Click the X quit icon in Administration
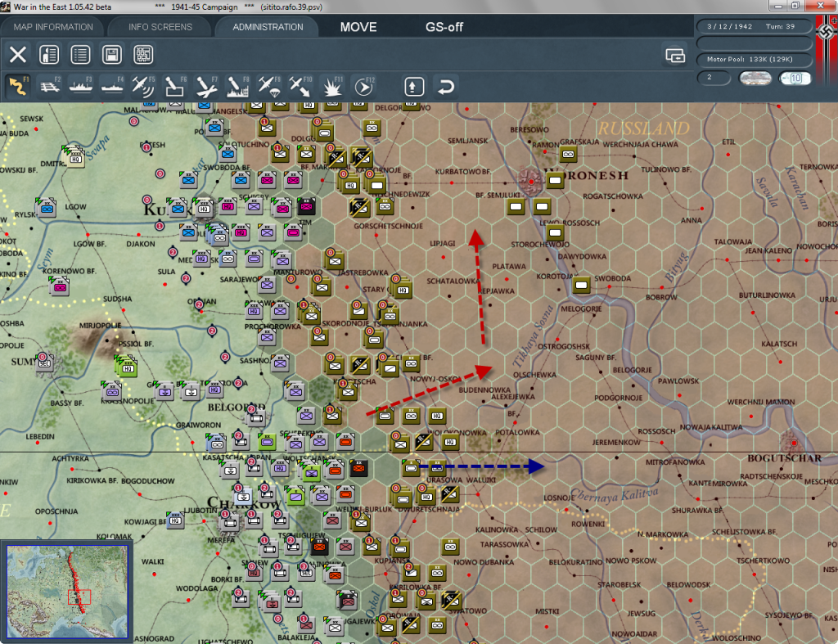 18,55
